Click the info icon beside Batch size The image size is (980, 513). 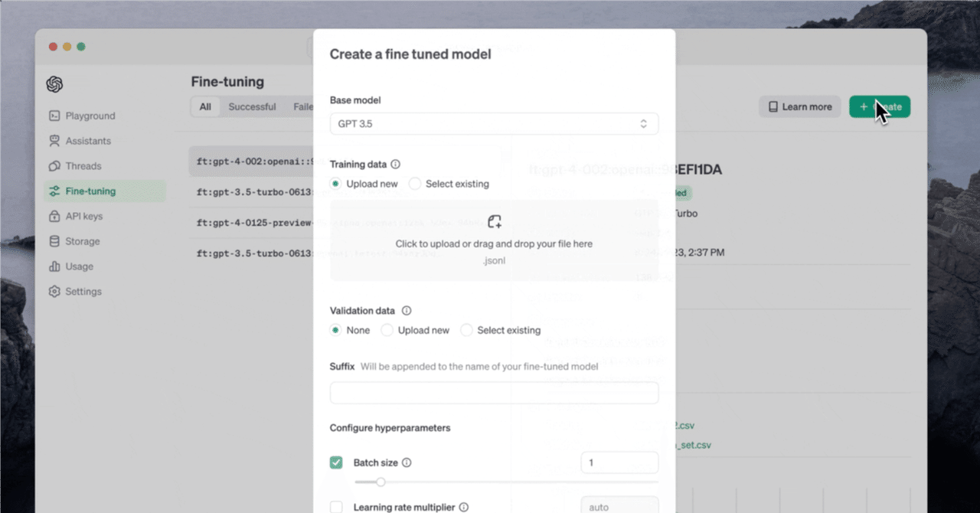click(407, 462)
